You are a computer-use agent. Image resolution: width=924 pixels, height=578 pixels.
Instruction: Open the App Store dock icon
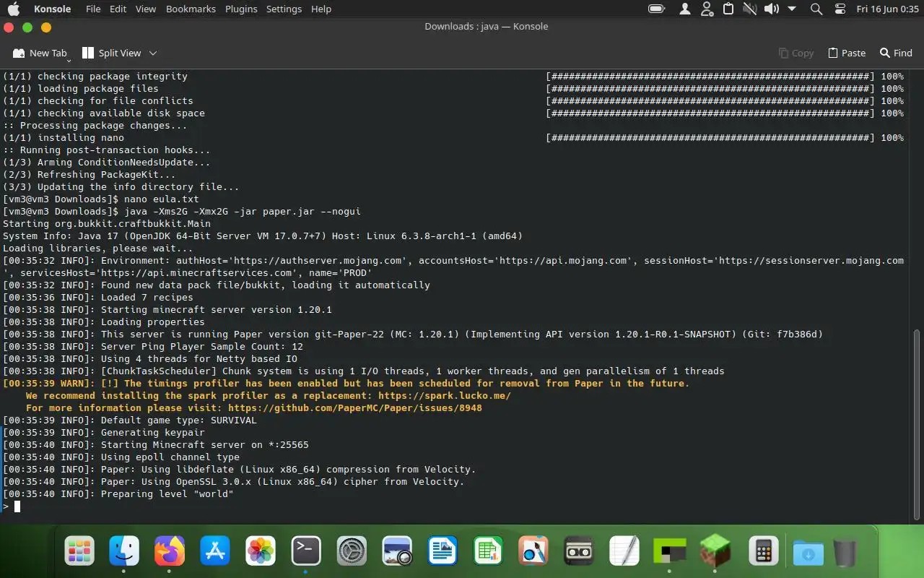click(x=215, y=551)
